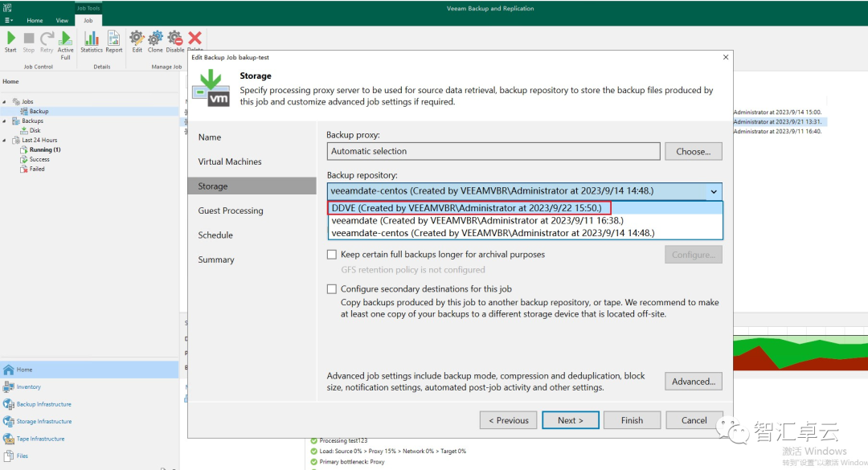This screenshot has height=470, width=868.
Task: Clone the selected job
Action: (x=155, y=42)
